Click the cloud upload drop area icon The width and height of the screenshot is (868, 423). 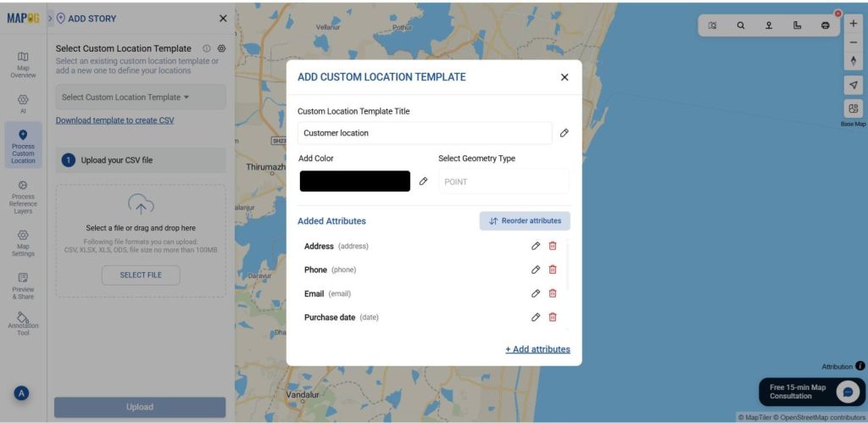click(141, 204)
